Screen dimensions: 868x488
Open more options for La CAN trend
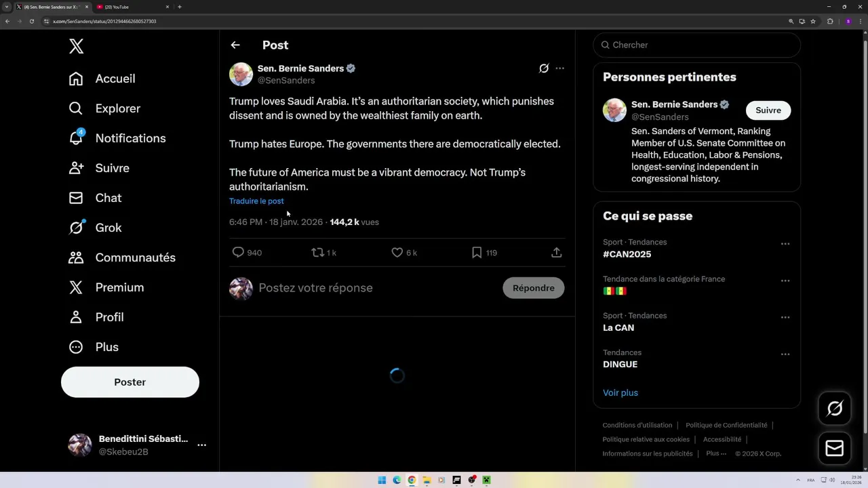coord(785,317)
